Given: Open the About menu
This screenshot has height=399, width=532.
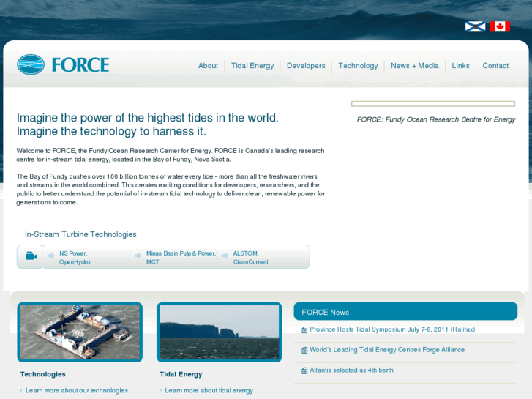Looking at the screenshot, I should (x=208, y=66).
